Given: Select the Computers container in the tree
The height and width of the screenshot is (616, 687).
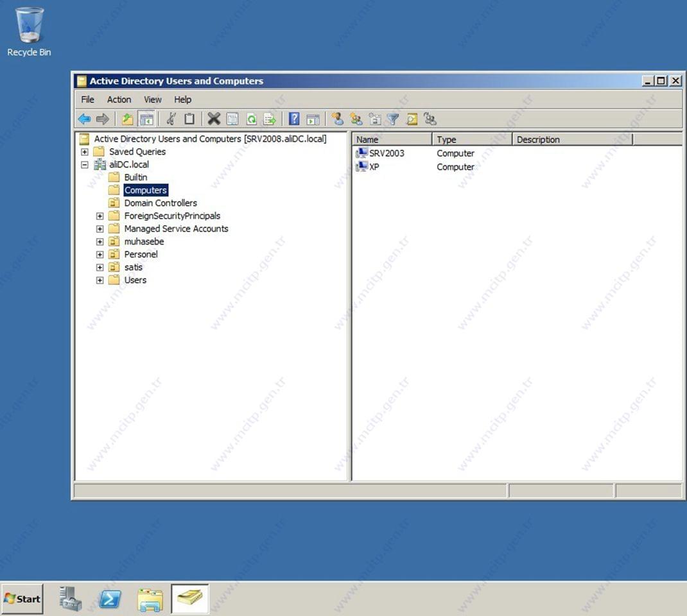Looking at the screenshot, I should (x=146, y=190).
